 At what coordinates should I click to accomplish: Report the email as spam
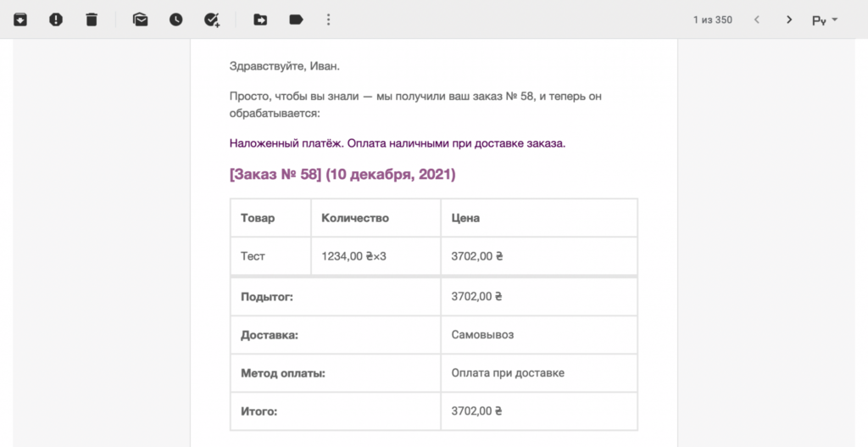pyautogui.click(x=56, y=20)
